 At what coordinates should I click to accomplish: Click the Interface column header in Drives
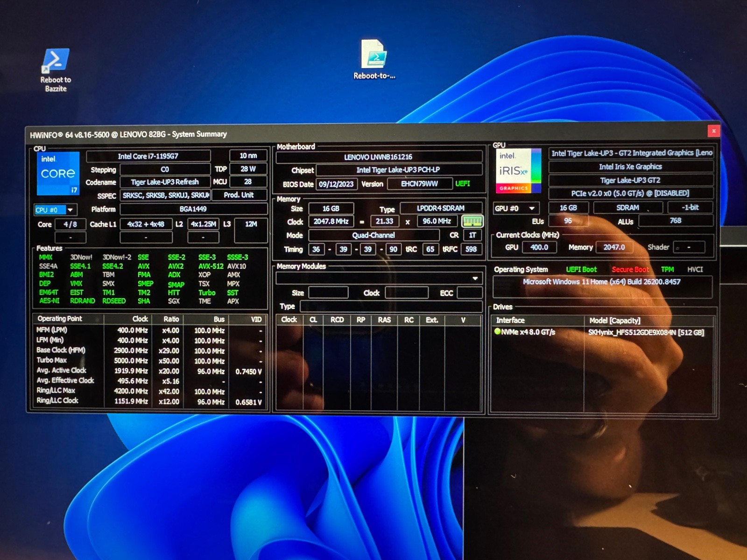pyautogui.click(x=537, y=321)
